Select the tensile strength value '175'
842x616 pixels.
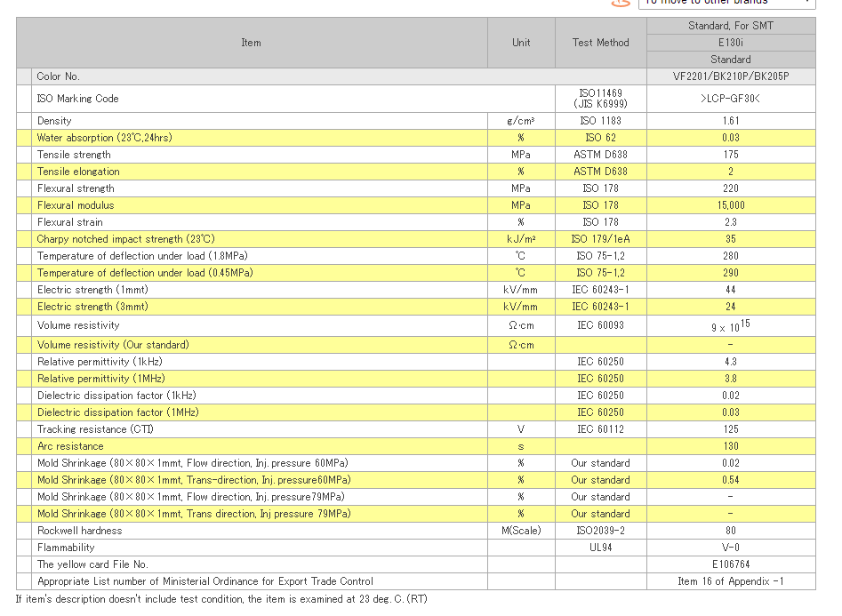click(731, 155)
